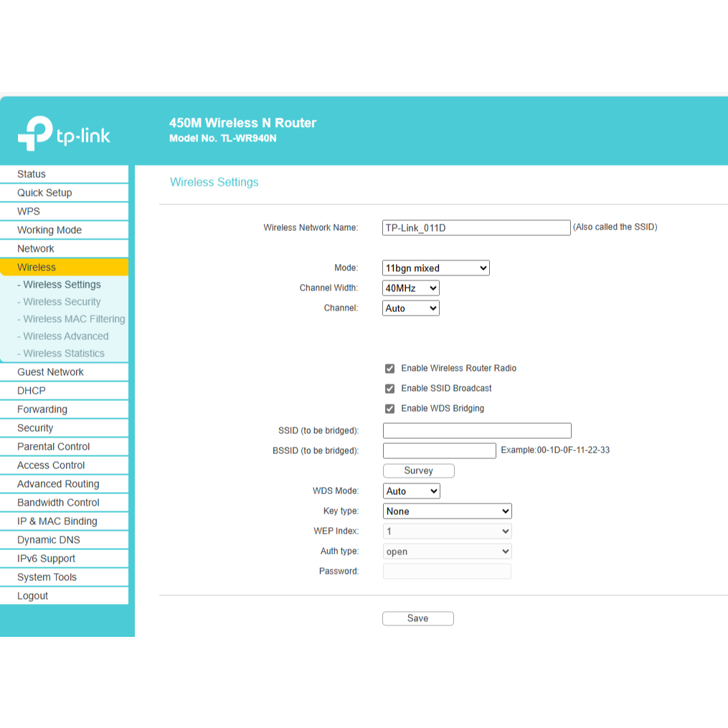Uncheck Enable SSID Broadcast checkbox

coord(389,389)
